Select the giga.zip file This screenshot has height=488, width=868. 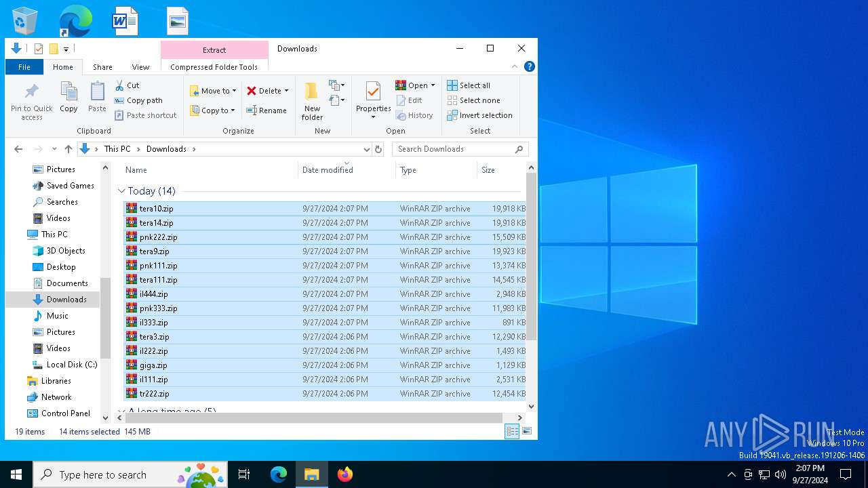(x=325, y=365)
